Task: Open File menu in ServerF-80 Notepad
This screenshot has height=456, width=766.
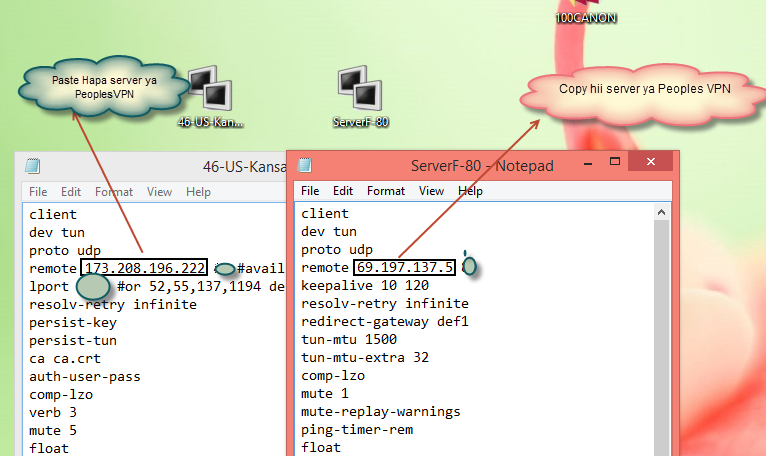Action: (x=310, y=191)
